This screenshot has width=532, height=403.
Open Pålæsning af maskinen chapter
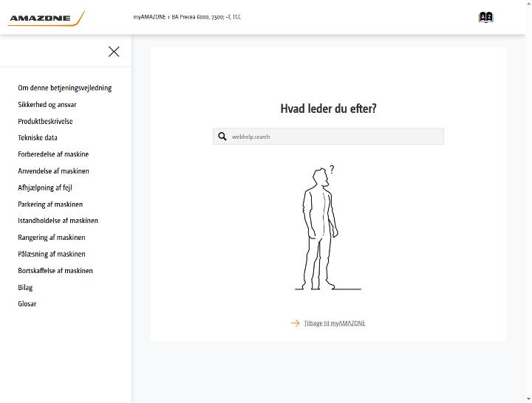(x=52, y=254)
